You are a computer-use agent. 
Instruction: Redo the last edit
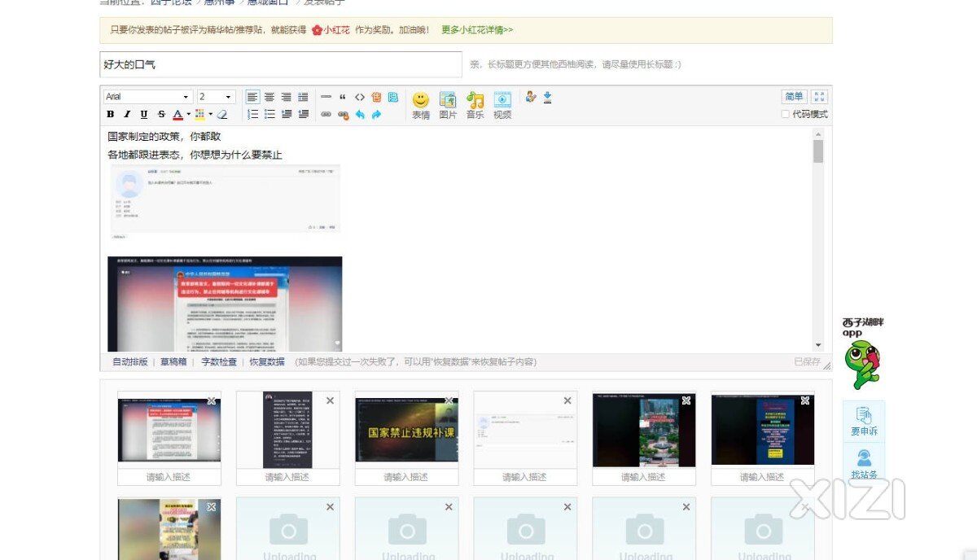[376, 115]
